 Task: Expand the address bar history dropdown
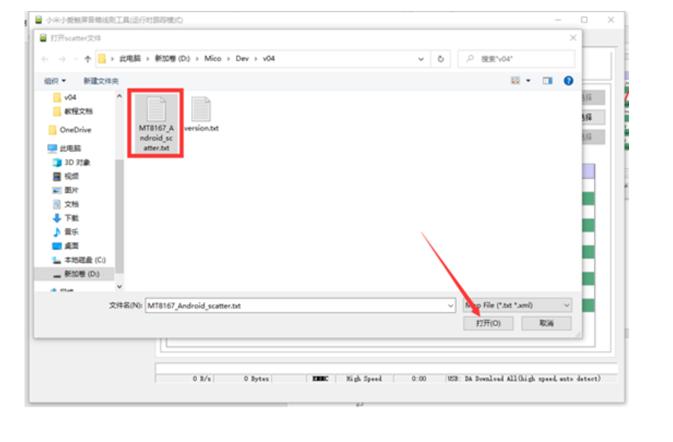(x=421, y=59)
